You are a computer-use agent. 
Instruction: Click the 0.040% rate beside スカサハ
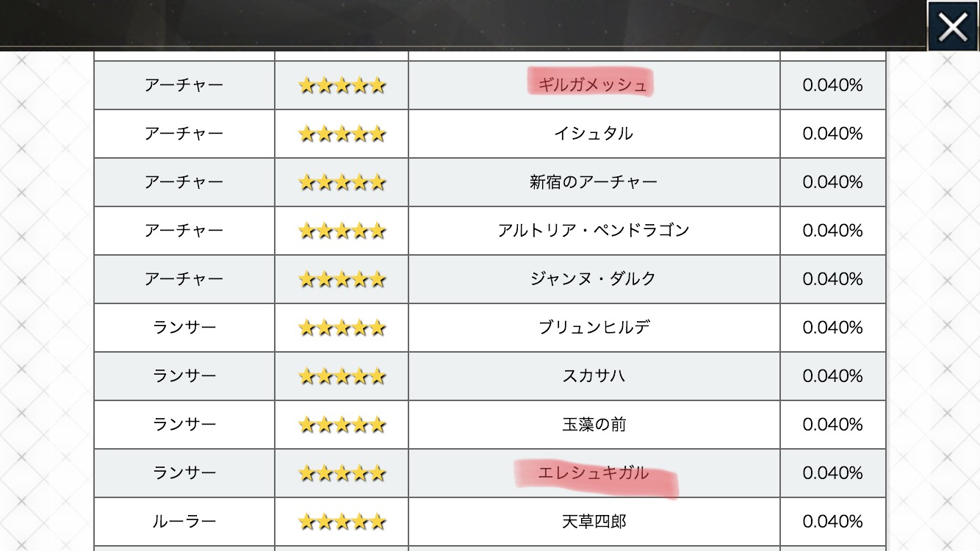click(x=832, y=376)
